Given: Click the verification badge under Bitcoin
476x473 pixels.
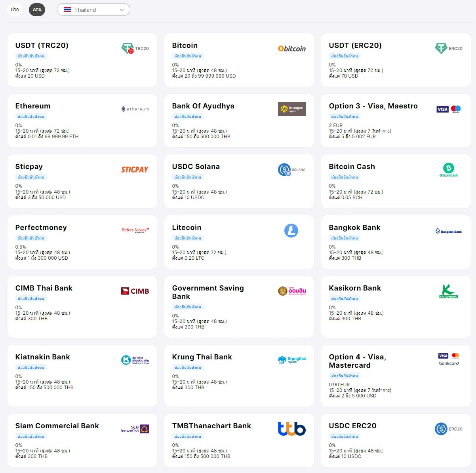Looking at the screenshot, I should point(188,56).
